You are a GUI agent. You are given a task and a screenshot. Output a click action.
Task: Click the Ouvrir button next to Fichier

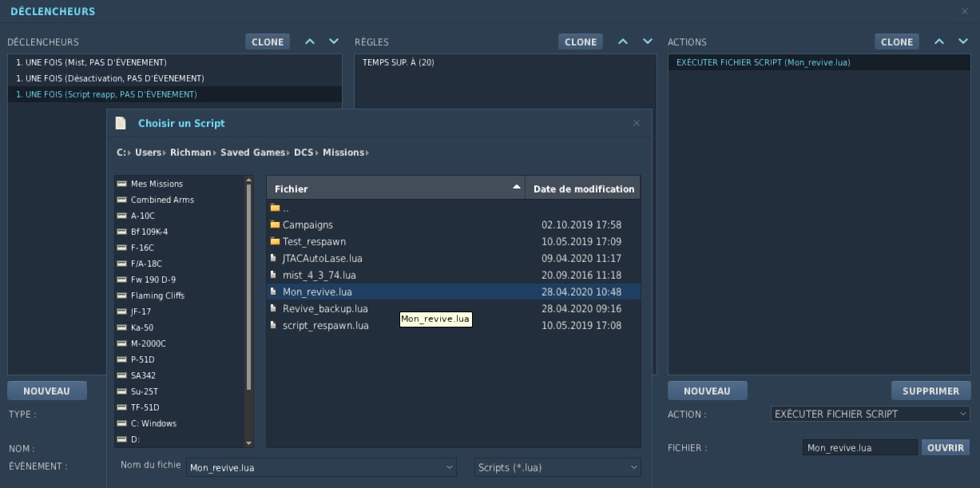946,448
